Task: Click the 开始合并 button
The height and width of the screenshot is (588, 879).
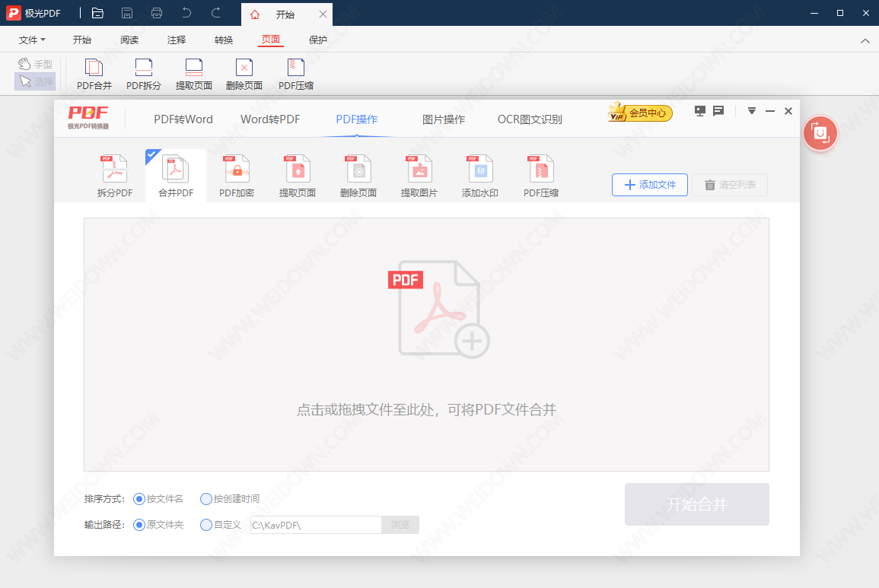Action: click(x=697, y=504)
